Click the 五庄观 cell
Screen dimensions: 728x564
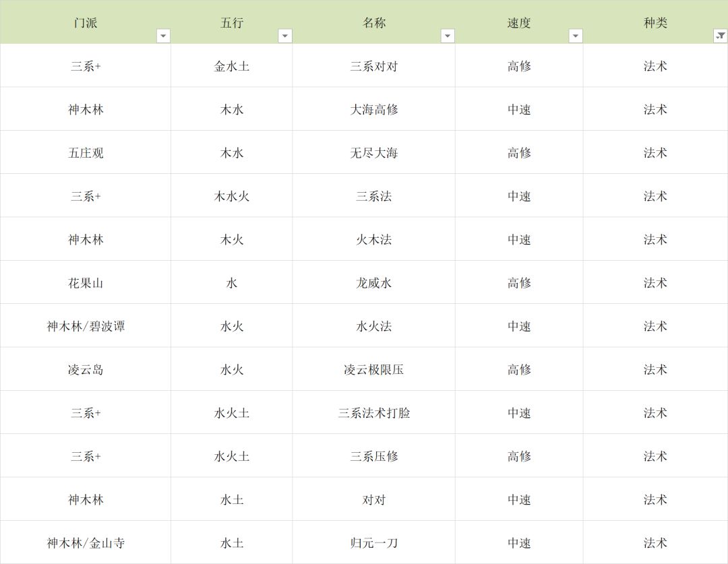point(86,153)
